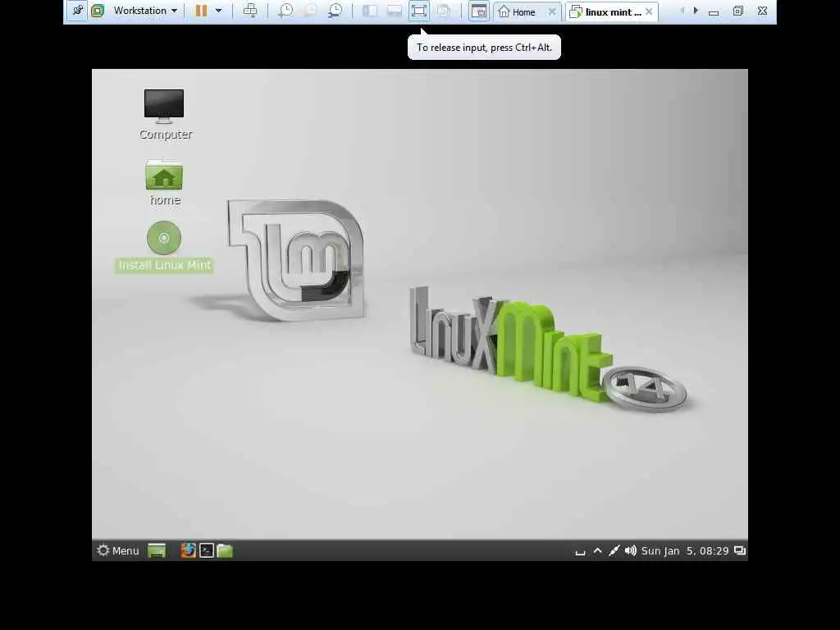Minimize the VMware toolbar window
The height and width of the screenshot is (630, 840).
(x=714, y=11)
